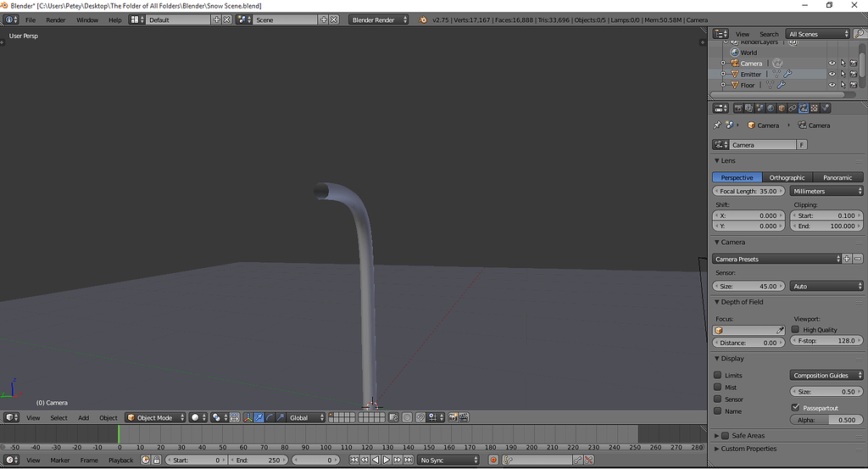Select the Orthographic lens type

tap(787, 177)
